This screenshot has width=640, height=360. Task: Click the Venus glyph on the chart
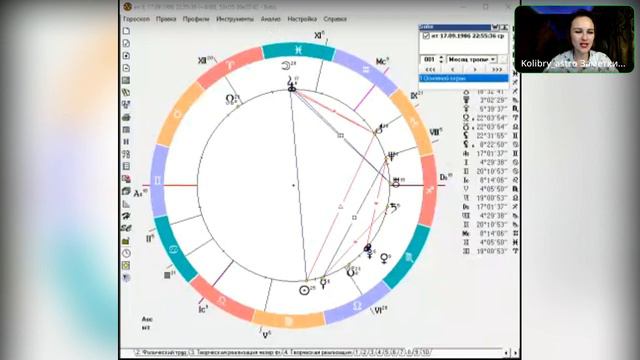384,258
